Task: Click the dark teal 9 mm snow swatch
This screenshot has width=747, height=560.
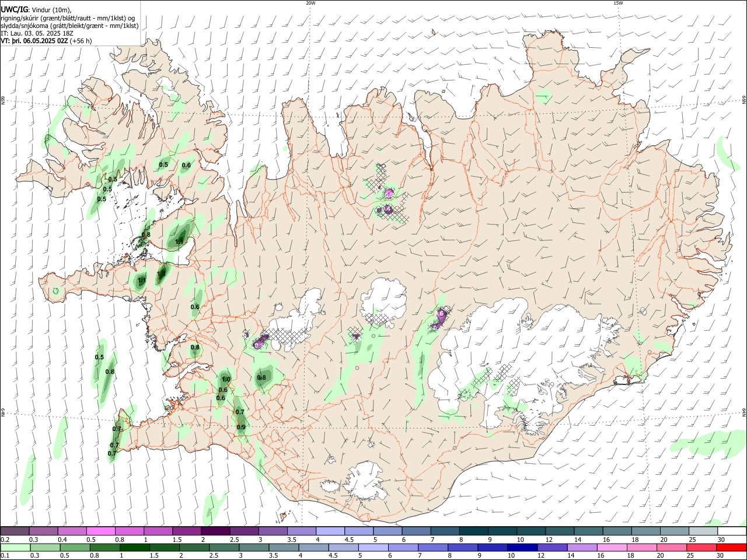Action: (502, 531)
